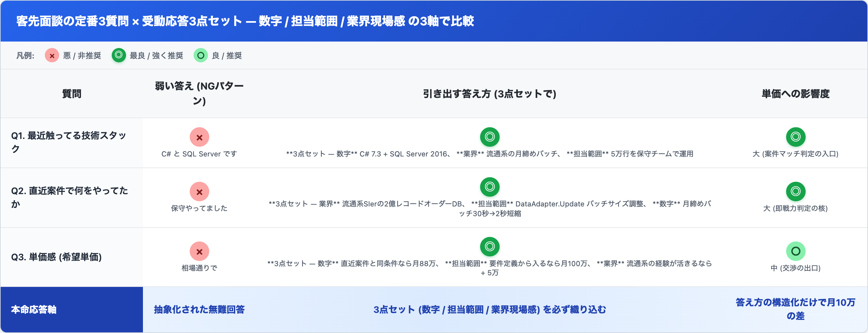Select the 単価への影響度 column header

pos(796,93)
